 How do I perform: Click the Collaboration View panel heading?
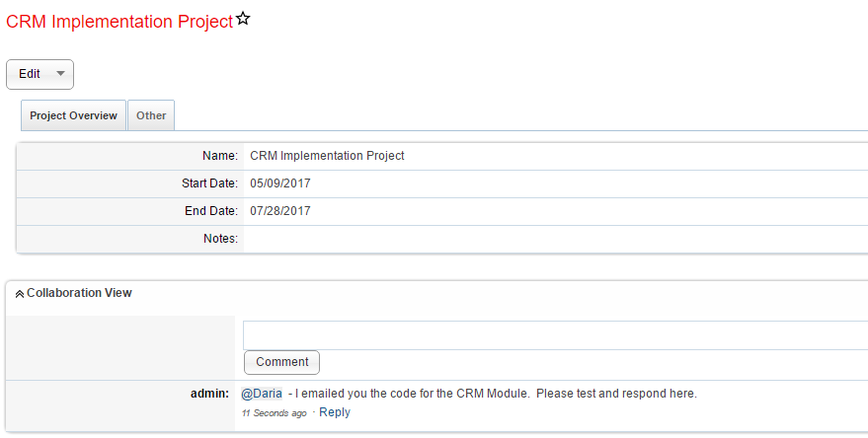pos(79,293)
